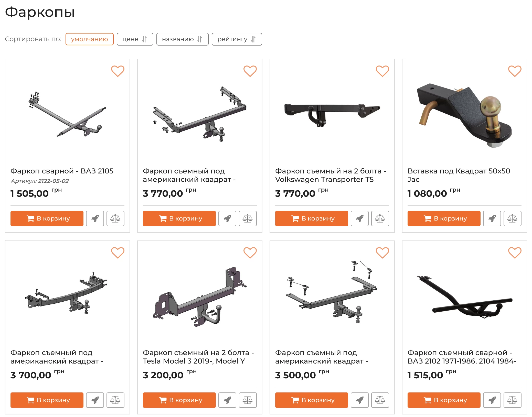Sort products by рейтингу
Viewport: 532px width, 417px height.
pyautogui.click(x=237, y=39)
